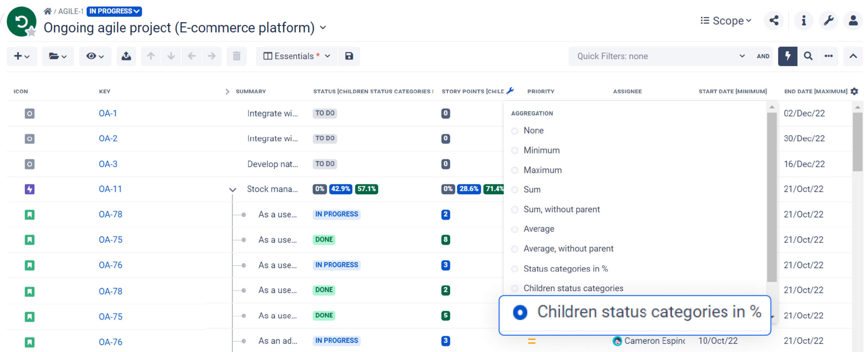This screenshot has height=352, width=868.
Task: Open the IN PROGRESS status dropdown
Action: pos(114,11)
